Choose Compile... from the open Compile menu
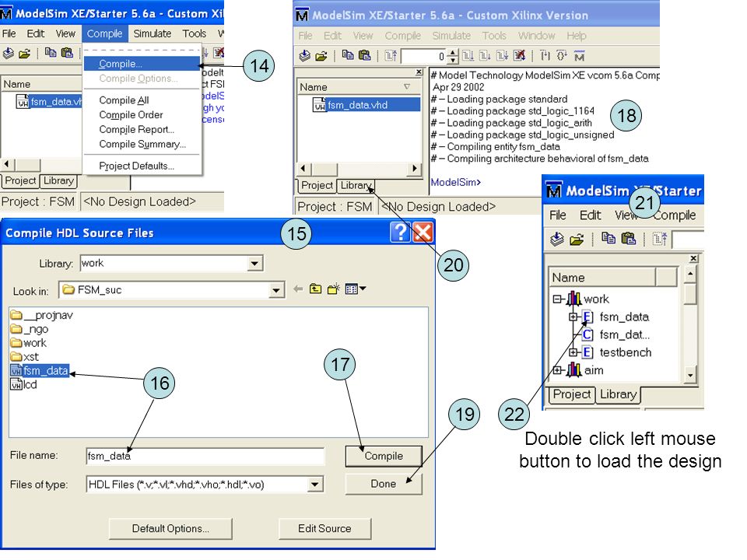Screen dimensions: 747x560 click(142, 64)
